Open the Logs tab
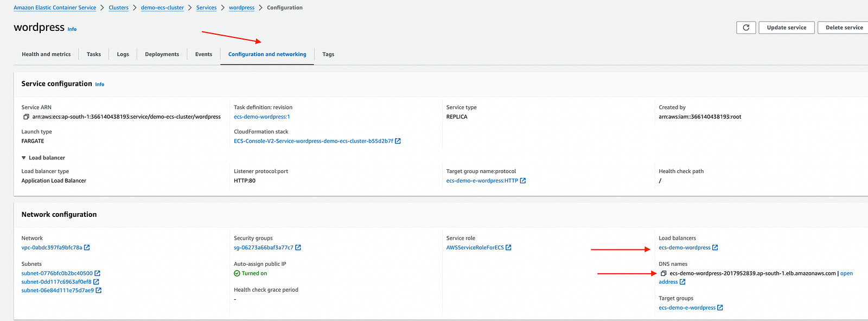Viewport: 868px width, 321px height. pyautogui.click(x=123, y=54)
